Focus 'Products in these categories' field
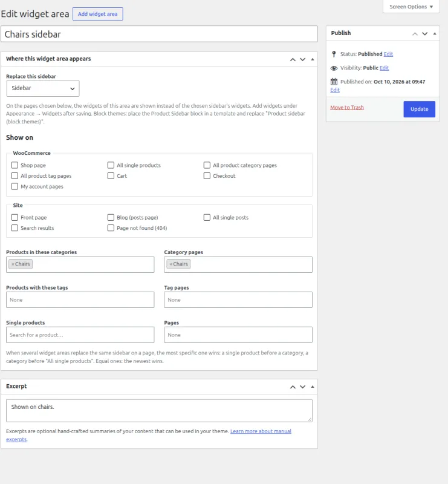The image size is (448, 484). 80,264
